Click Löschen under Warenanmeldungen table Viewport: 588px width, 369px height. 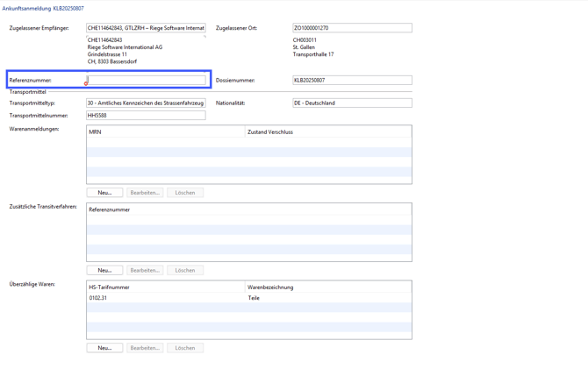click(x=185, y=192)
